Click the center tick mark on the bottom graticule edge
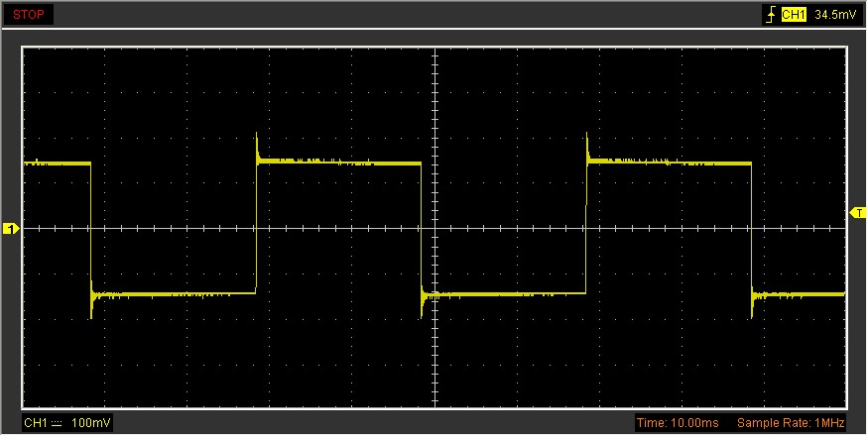The image size is (868, 436). (434, 403)
